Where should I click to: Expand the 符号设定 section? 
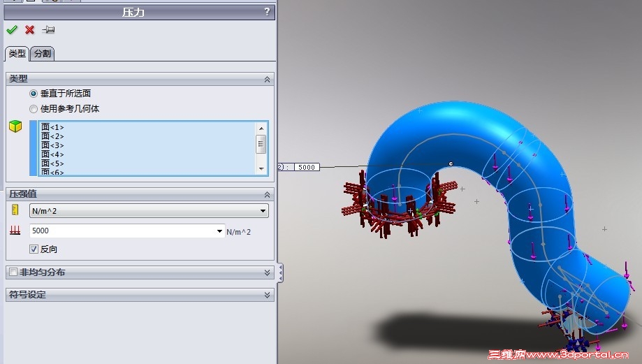(x=267, y=295)
